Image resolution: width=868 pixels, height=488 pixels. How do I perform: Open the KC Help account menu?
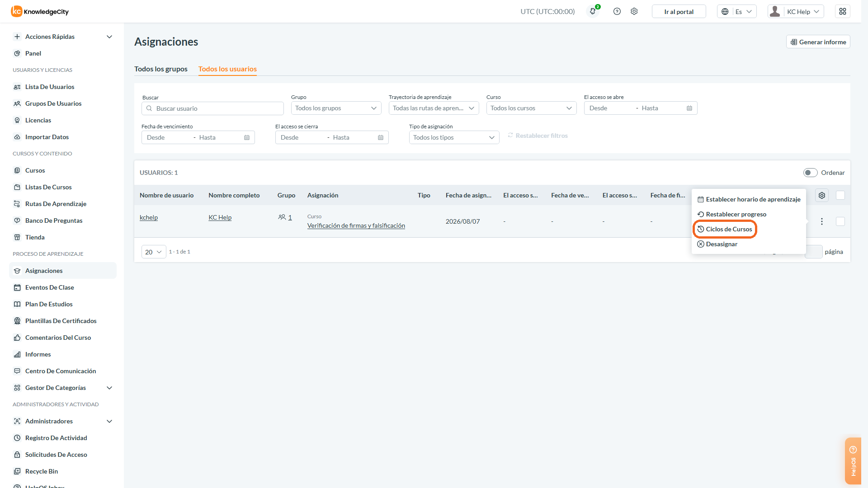[x=795, y=11]
